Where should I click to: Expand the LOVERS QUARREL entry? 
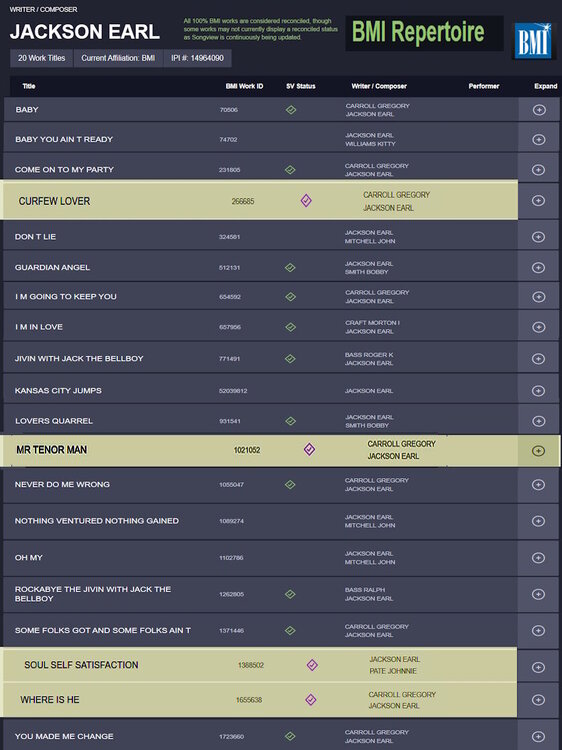tap(539, 421)
